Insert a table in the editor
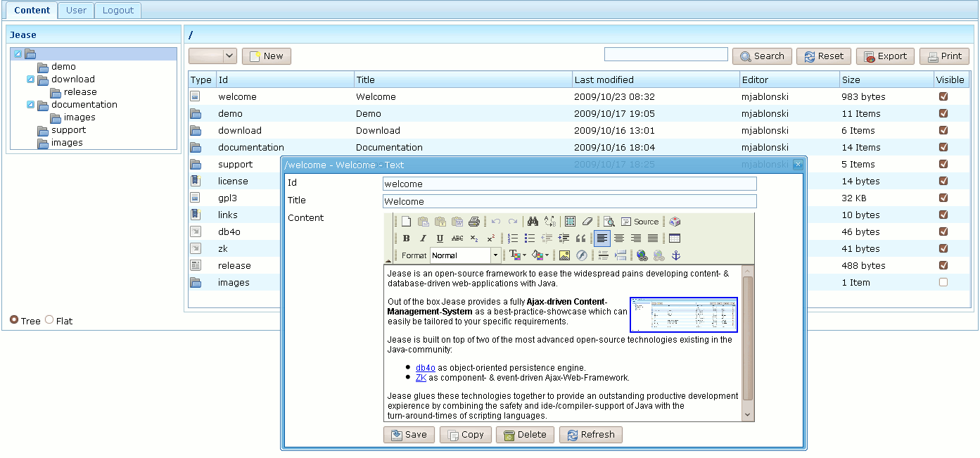This screenshot has width=980, height=458. tap(674, 238)
